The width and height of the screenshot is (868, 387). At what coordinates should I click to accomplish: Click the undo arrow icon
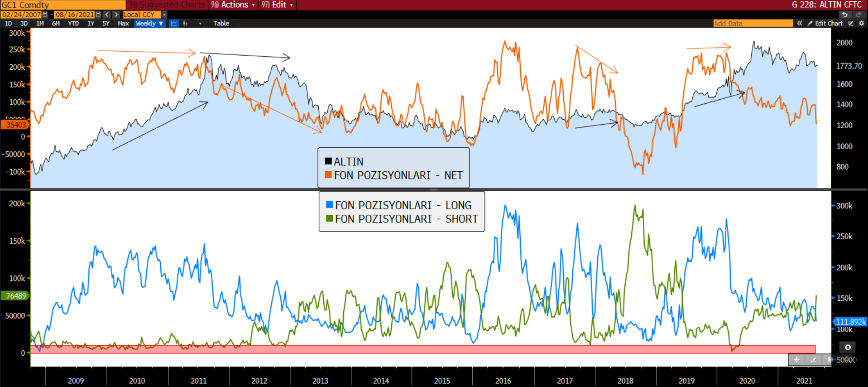tap(844, 15)
